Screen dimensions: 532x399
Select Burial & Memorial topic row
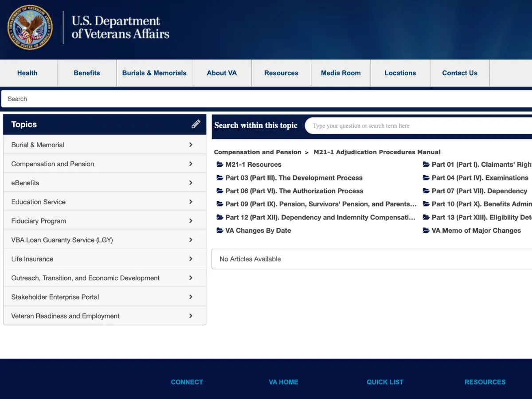click(x=105, y=145)
